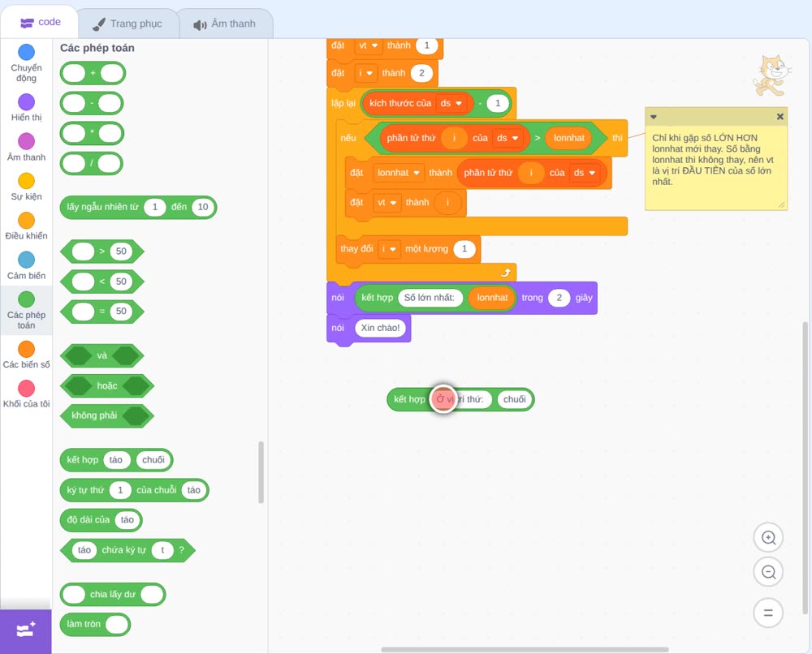The image size is (812, 654).
Task: Click the Các biến số category
Action: [27, 355]
